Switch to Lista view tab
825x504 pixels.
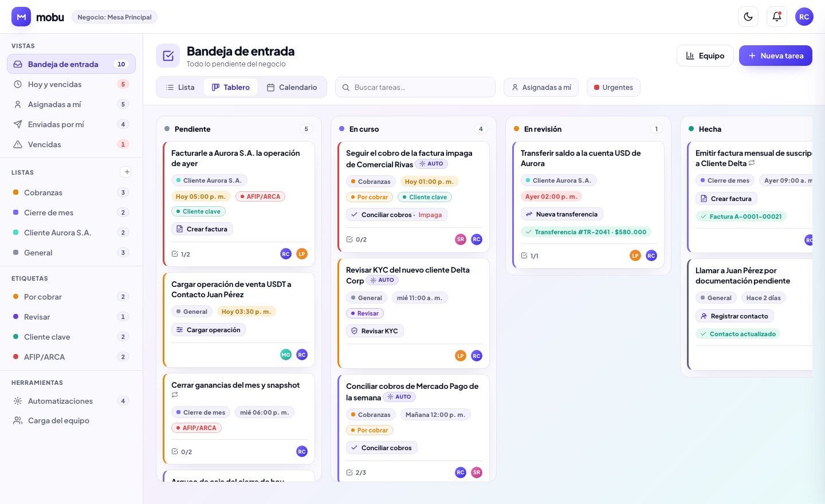pos(180,88)
